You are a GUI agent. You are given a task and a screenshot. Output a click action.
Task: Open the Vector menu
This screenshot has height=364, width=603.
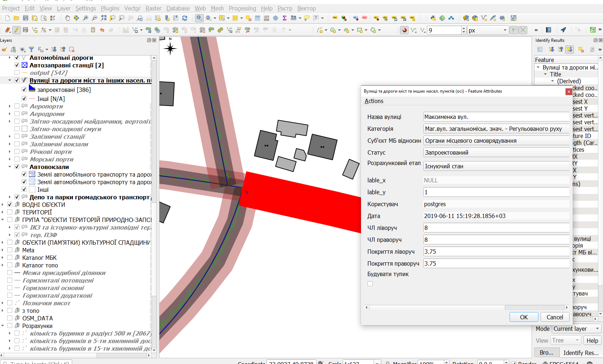pyautogui.click(x=132, y=8)
